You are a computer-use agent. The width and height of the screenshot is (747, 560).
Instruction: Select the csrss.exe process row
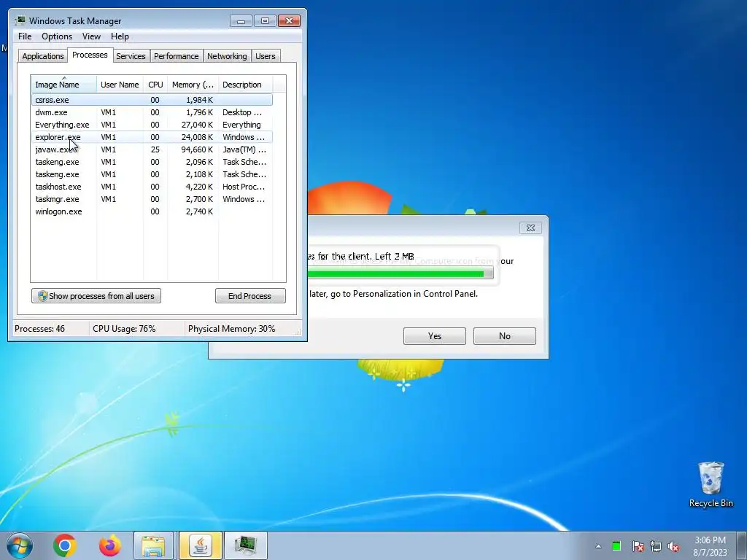152,100
